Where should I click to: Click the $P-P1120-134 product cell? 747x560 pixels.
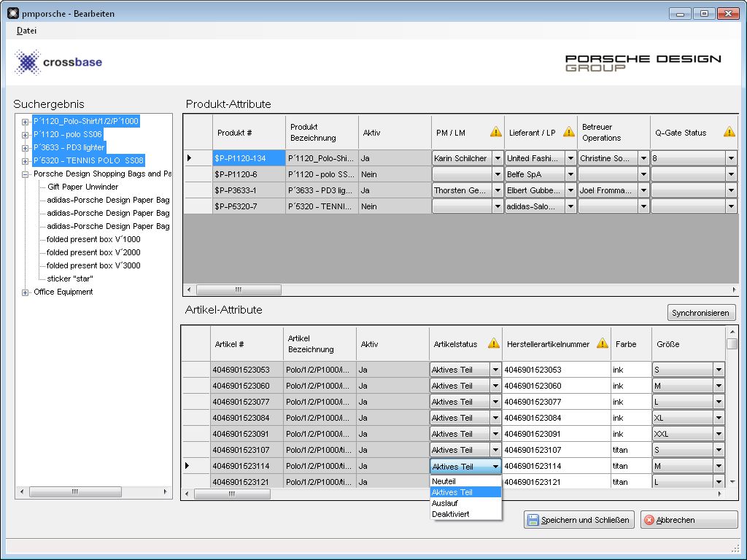249,158
